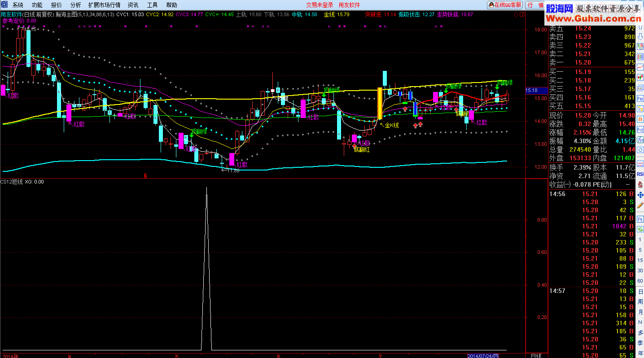Click the 卖五 15.24 ask row
The height and width of the screenshot is (358, 644).
592,29
